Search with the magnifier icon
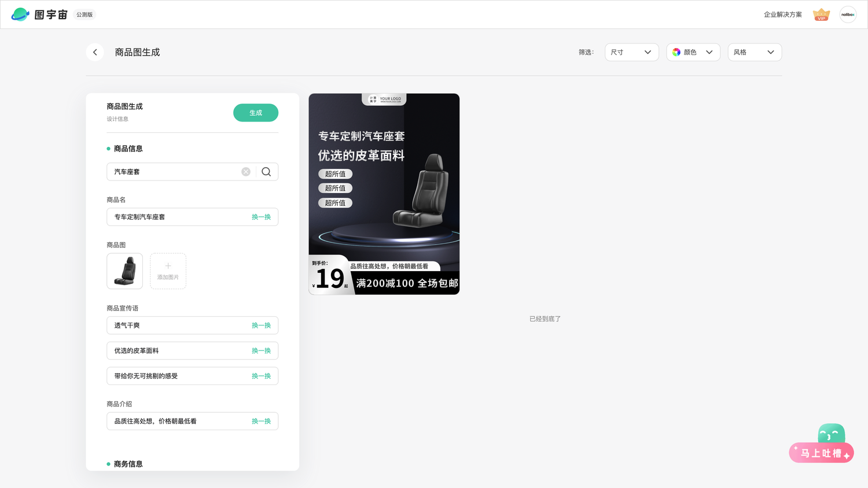Screen dimensions: 868x488 coord(266,172)
